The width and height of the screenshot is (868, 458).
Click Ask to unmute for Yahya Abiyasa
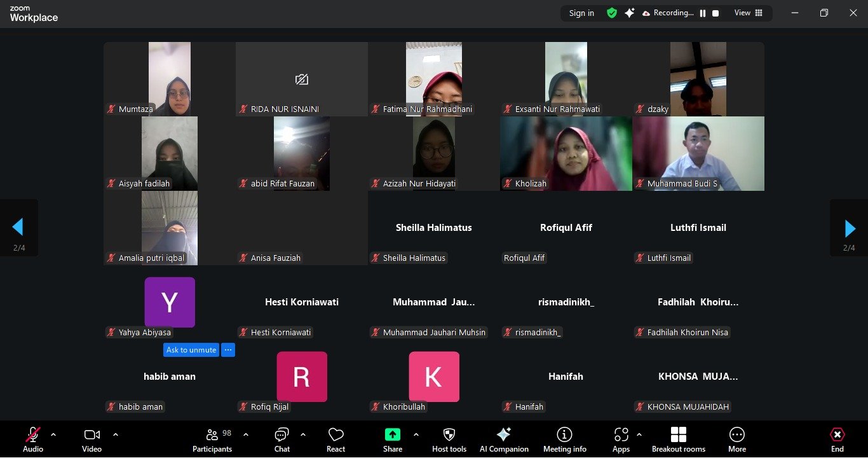click(191, 350)
